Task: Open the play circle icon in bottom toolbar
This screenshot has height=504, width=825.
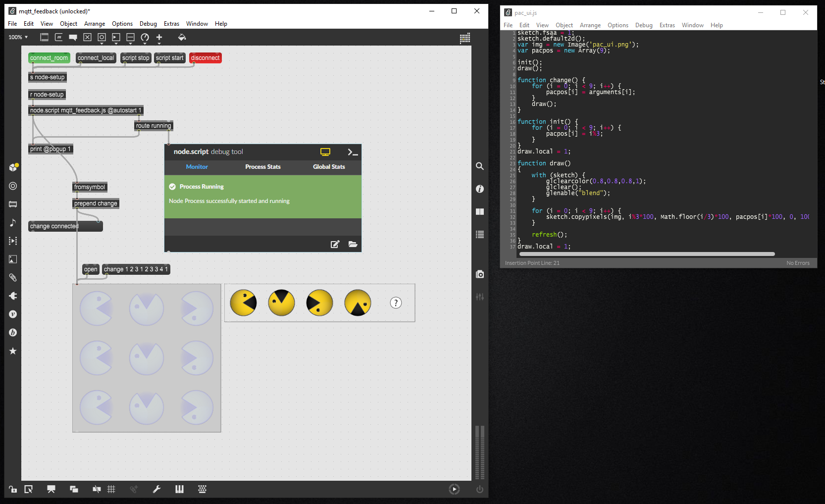Action: (454, 489)
